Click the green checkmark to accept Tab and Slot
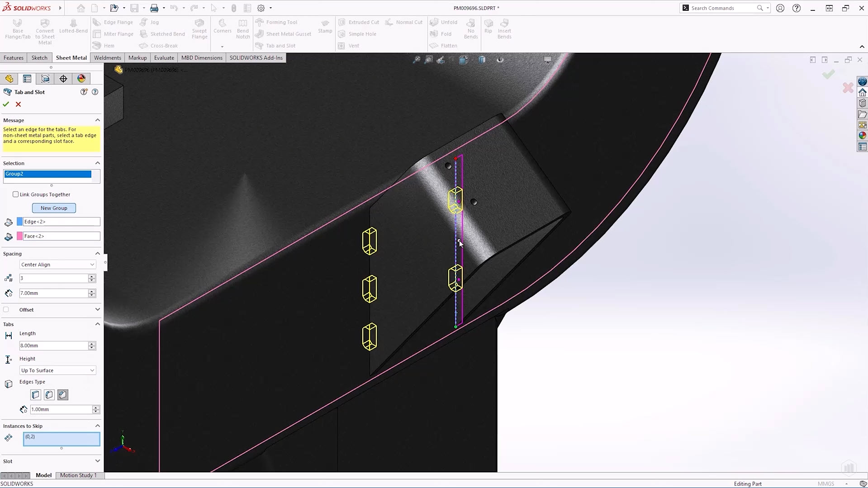This screenshot has height=488, width=868. click(6, 104)
